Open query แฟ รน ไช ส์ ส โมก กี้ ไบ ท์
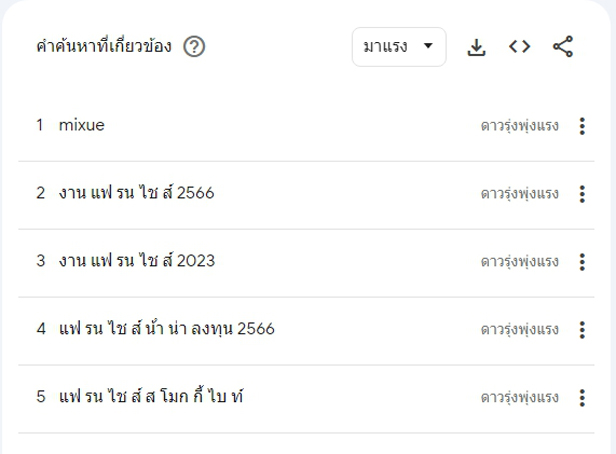This screenshot has width=616, height=454. pos(151,397)
